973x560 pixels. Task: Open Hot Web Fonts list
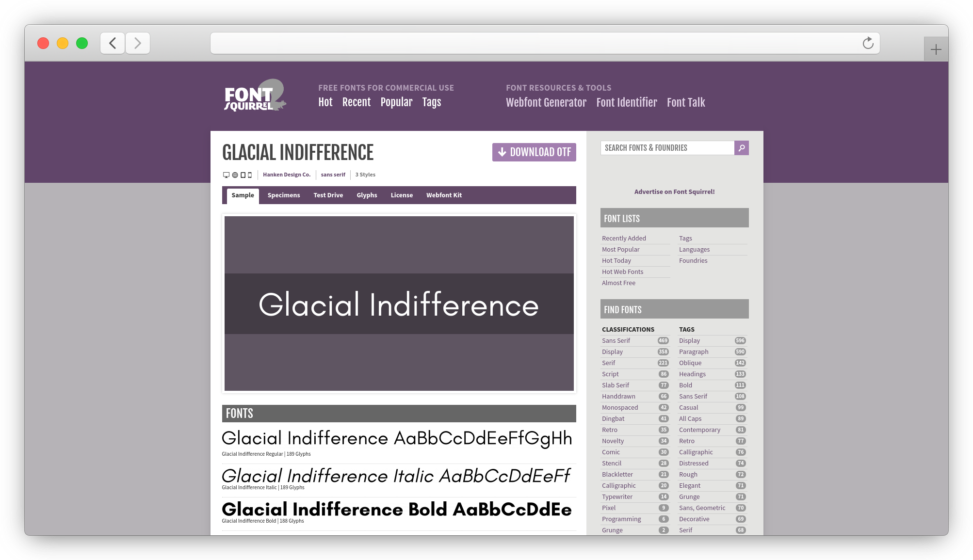pyautogui.click(x=622, y=272)
